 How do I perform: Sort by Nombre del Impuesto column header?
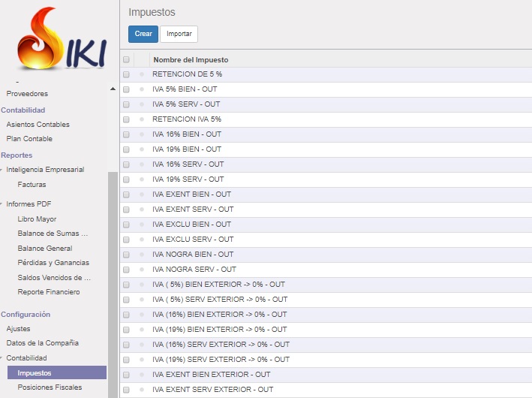point(191,59)
